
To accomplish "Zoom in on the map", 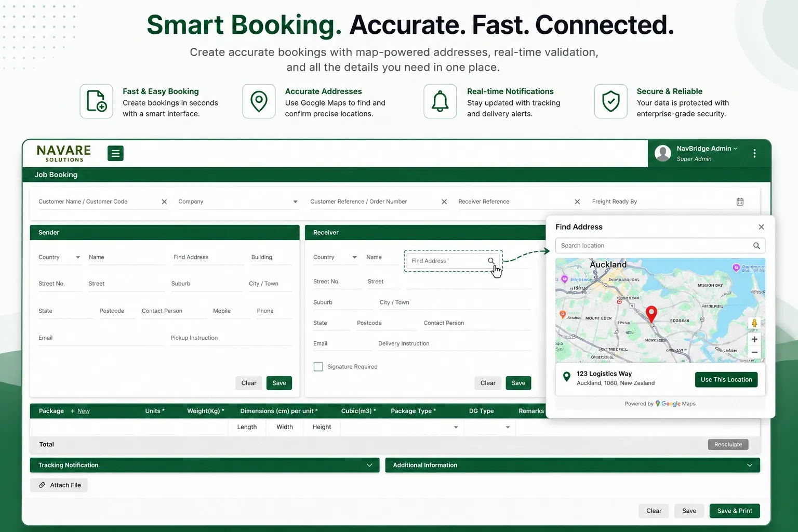I will tap(754, 339).
